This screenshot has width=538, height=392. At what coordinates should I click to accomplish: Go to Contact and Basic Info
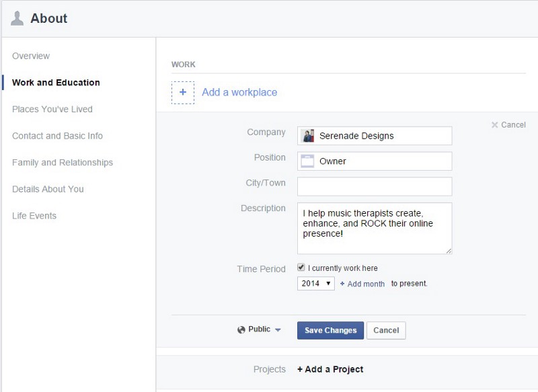57,136
